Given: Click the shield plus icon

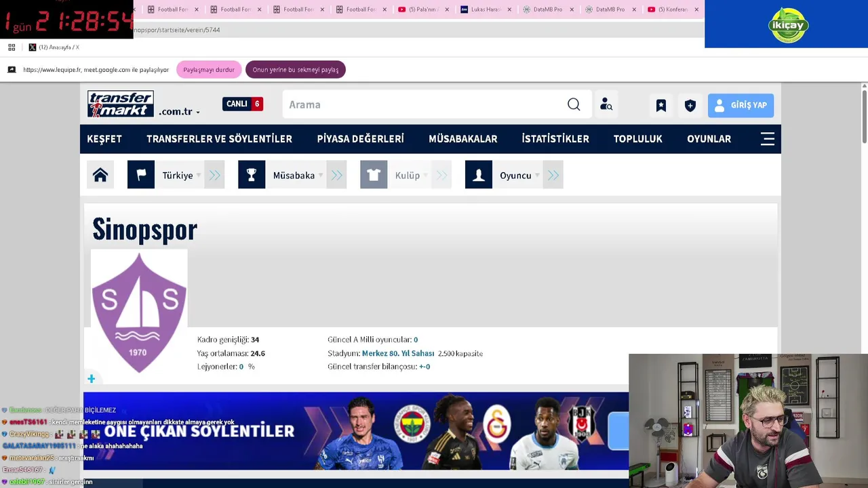Looking at the screenshot, I should tap(690, 105).
